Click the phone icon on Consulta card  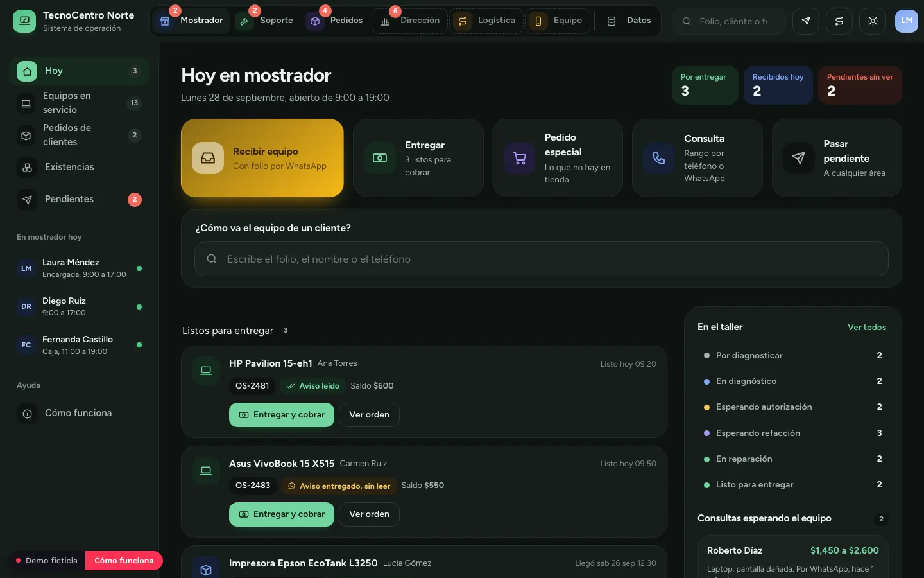[x=659, y=158]
